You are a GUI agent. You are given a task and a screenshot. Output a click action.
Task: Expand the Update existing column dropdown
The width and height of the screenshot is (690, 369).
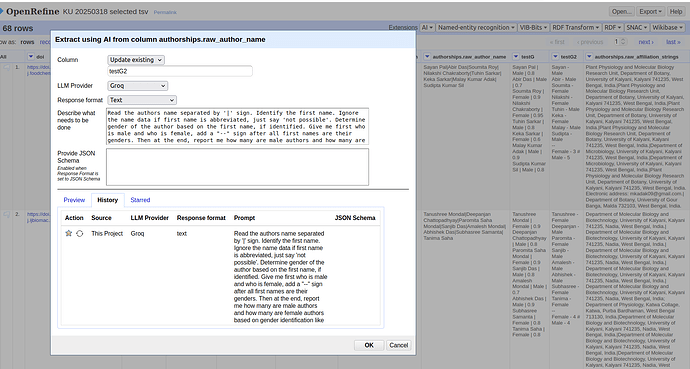tap(136, 60)
